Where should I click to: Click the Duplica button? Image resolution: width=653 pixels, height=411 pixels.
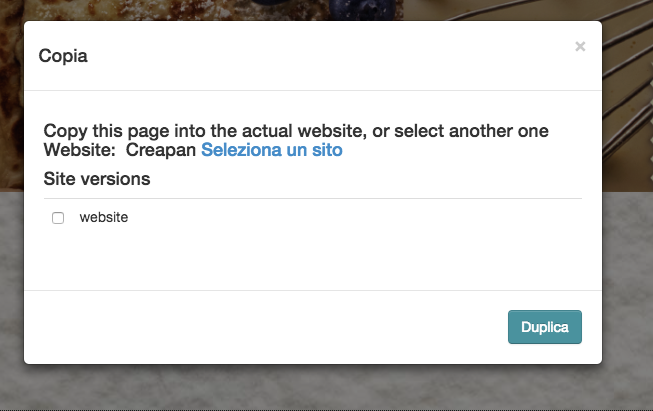545,327
